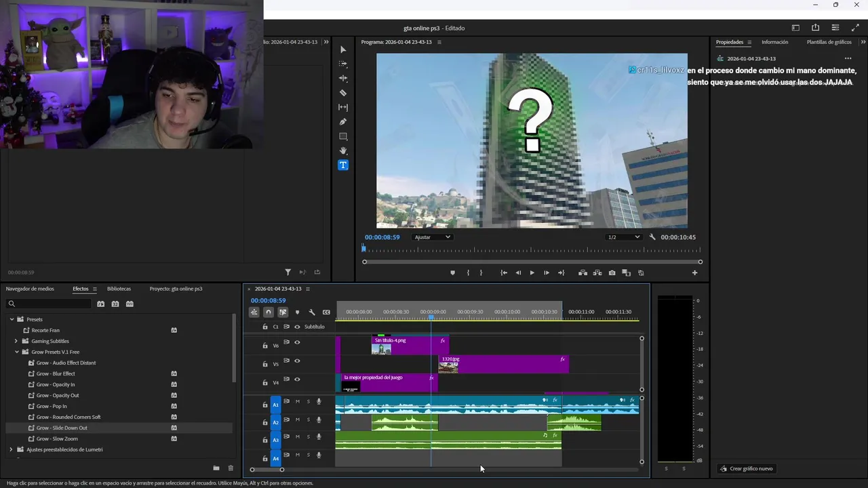Switch to Navegador de medios tab
Viewport: 868px width, 488px height.
(x=30, y=289)
